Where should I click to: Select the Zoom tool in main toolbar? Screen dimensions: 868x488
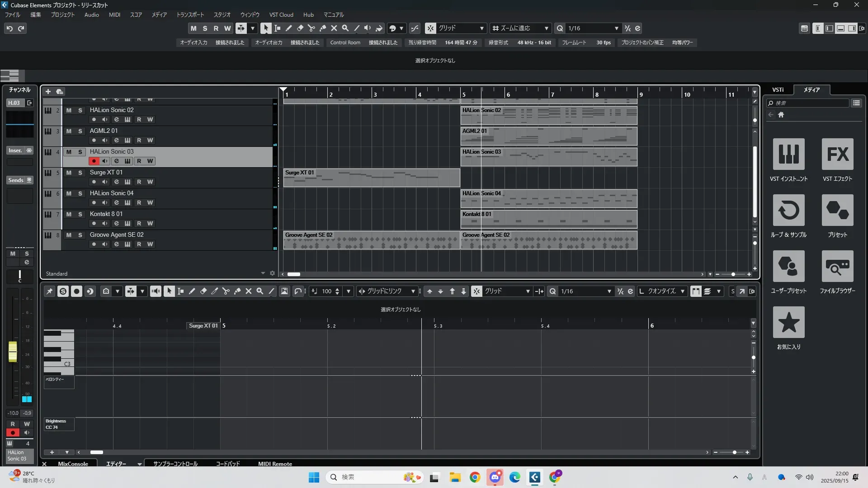tap(345, 28)
